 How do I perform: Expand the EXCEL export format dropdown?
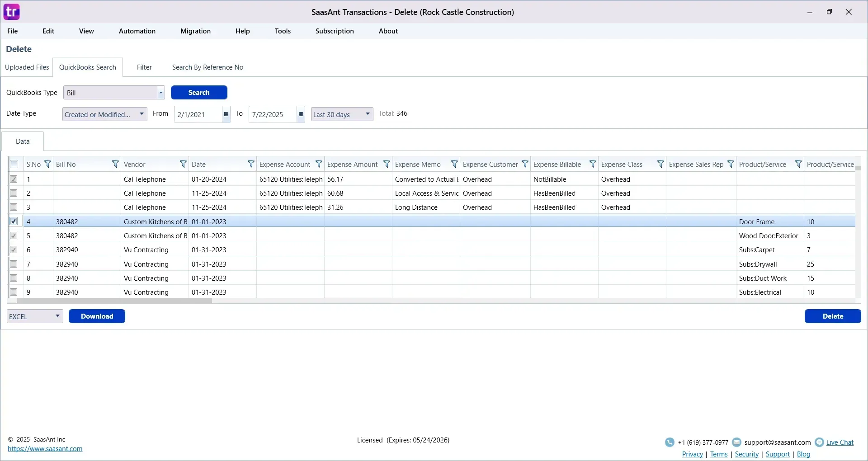pyautogui.click(x=57, y=316)
